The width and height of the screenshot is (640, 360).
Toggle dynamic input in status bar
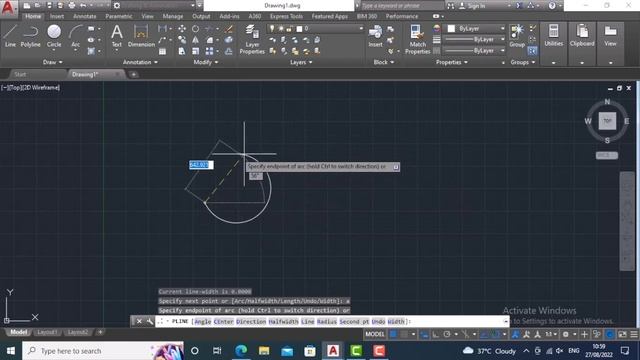pyautogui.click(x=424, y=334)
